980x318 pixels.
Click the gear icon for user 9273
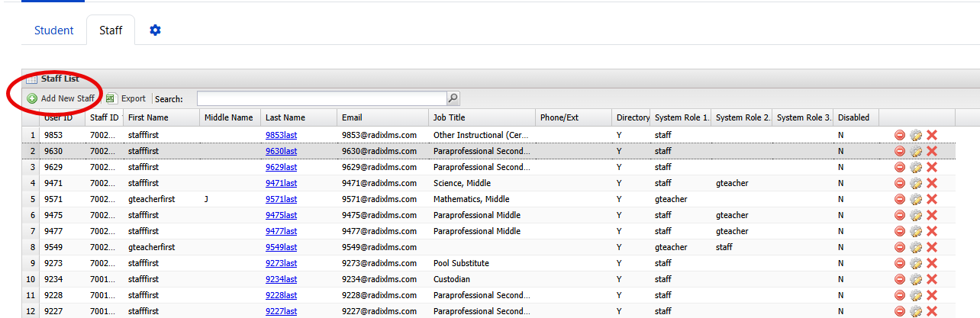coord(916,263)
